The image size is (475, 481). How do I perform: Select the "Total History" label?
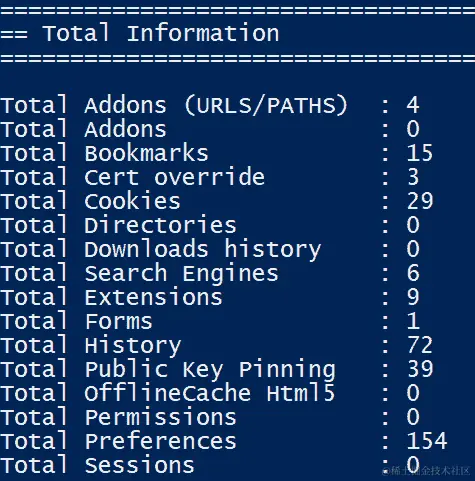91,346
